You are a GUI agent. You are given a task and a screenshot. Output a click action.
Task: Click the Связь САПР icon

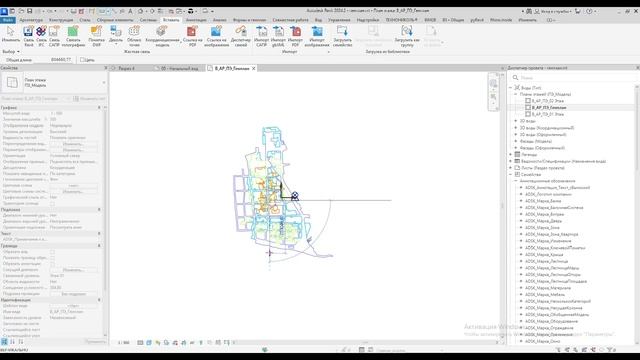coord(54,32)
